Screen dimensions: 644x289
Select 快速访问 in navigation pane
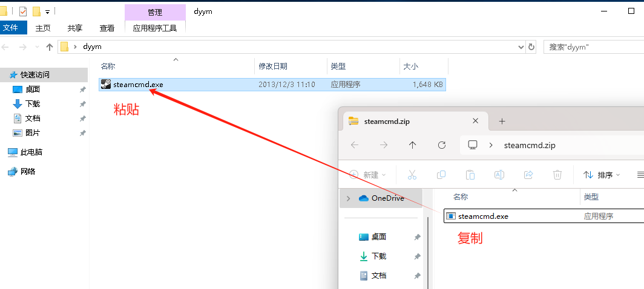click(44, 75)
